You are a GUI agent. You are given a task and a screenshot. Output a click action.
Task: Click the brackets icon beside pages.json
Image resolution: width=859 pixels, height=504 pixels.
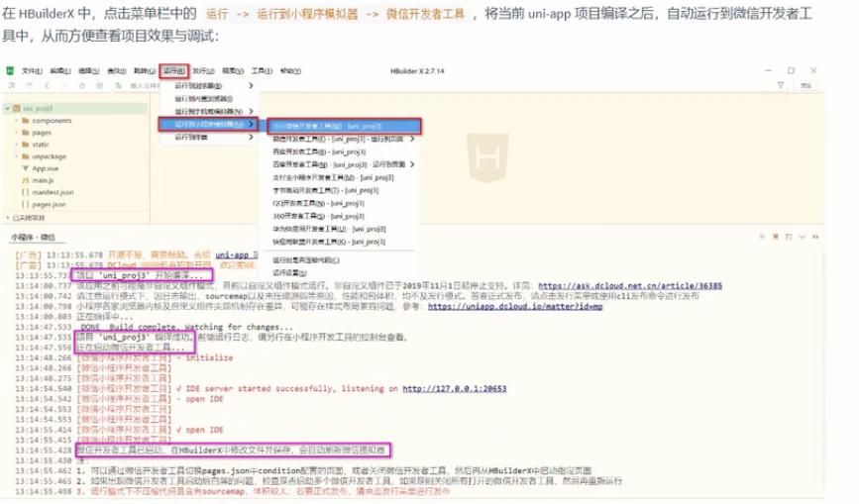25,204
